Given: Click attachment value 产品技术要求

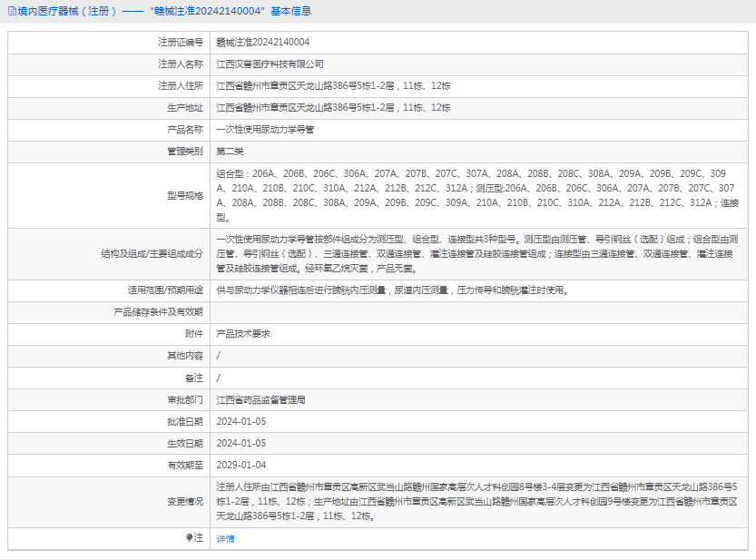Looking at the screenshot, I should pyautogui.click(x=243, y=334).
